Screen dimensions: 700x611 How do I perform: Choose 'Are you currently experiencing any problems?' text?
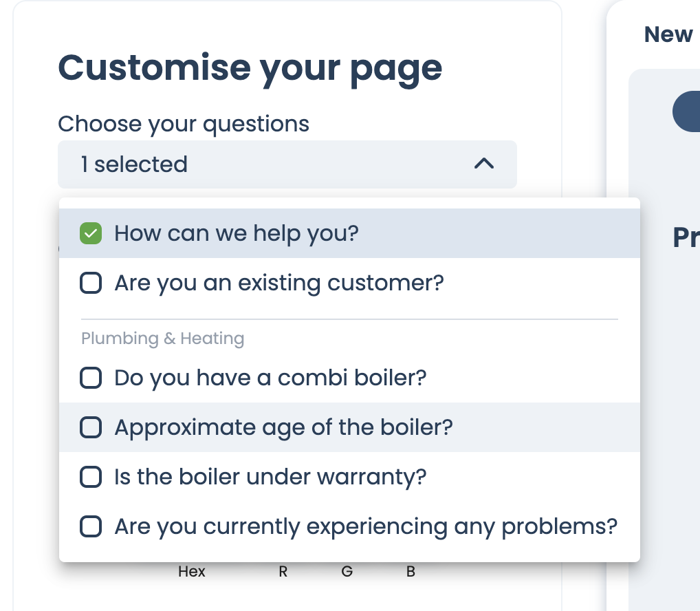tap(366, 526)
